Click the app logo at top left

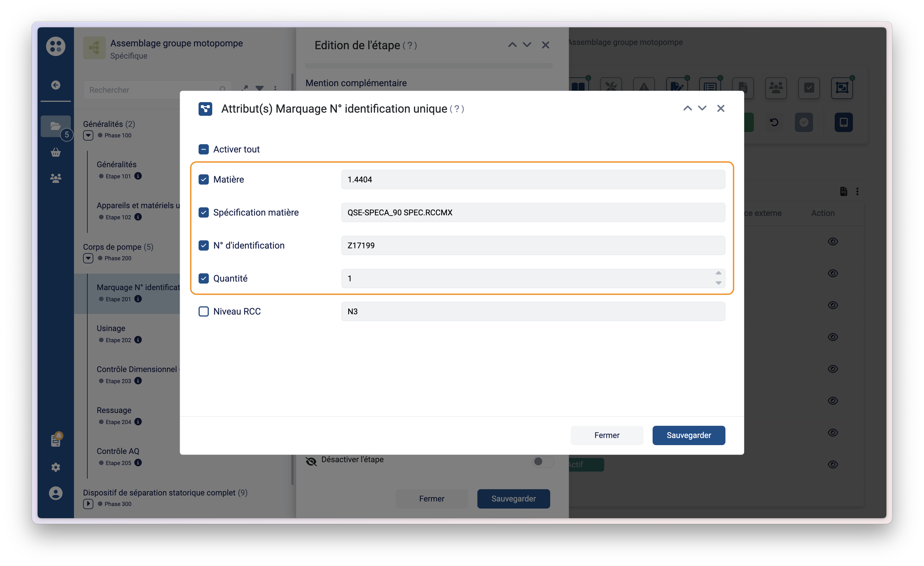(x=55, y=46)
